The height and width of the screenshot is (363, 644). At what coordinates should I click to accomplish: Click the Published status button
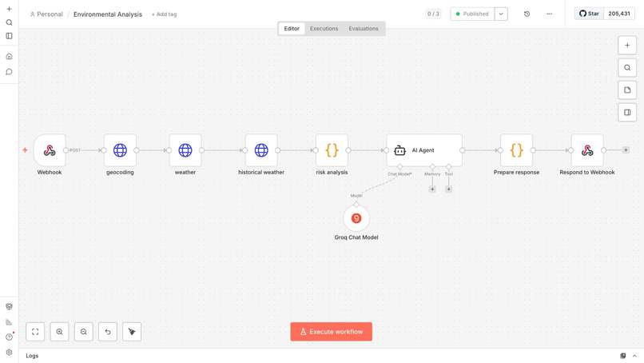472,14
